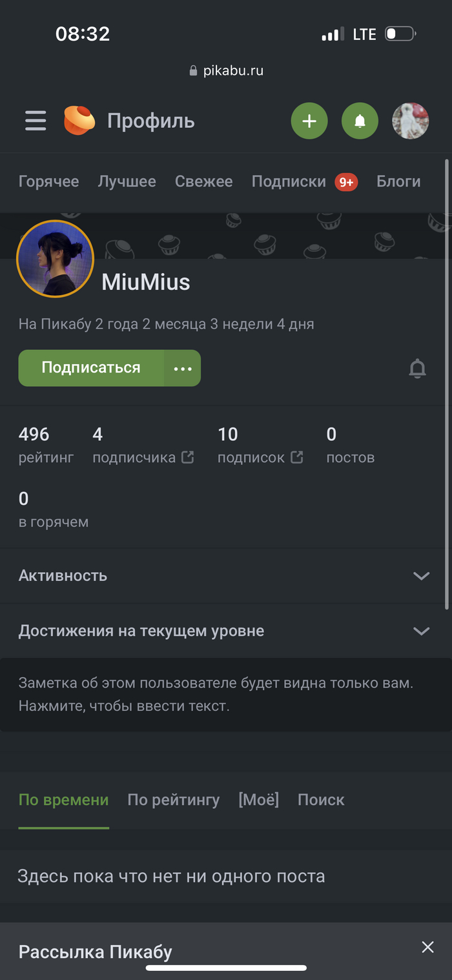Viewport: 452px width, 980px height.
Task: Toggle the profile notification bell
Action: 418,369
